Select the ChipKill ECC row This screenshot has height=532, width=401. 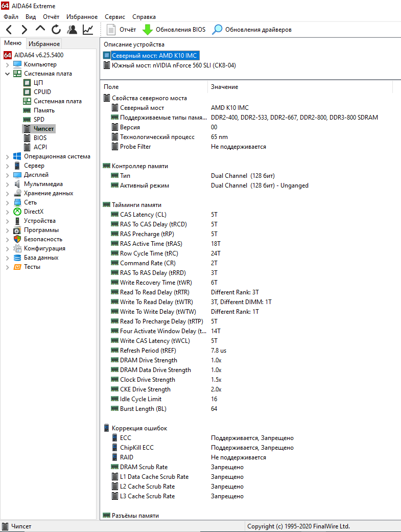click(x=250, y=448)
